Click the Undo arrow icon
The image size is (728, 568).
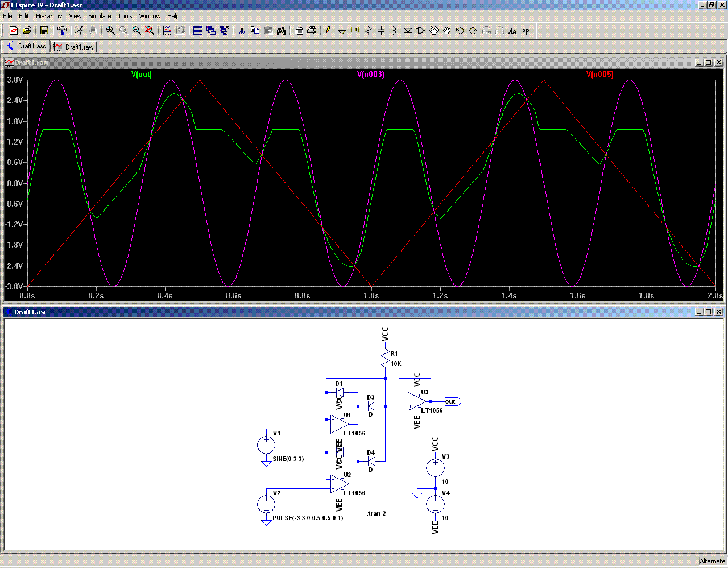(x=460, y=31)
